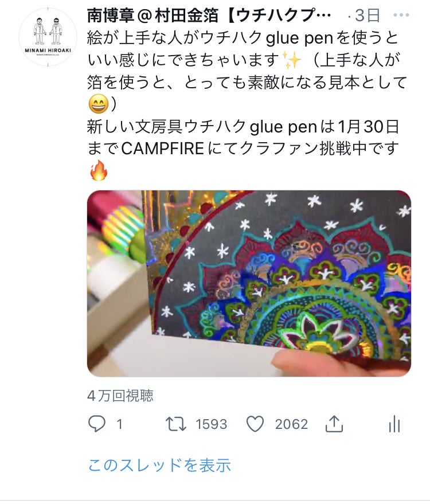Tap the share upload arrow icon
The height and width of the screenshot is (504, 430).
pyautogui.click(x=334, y=424)
